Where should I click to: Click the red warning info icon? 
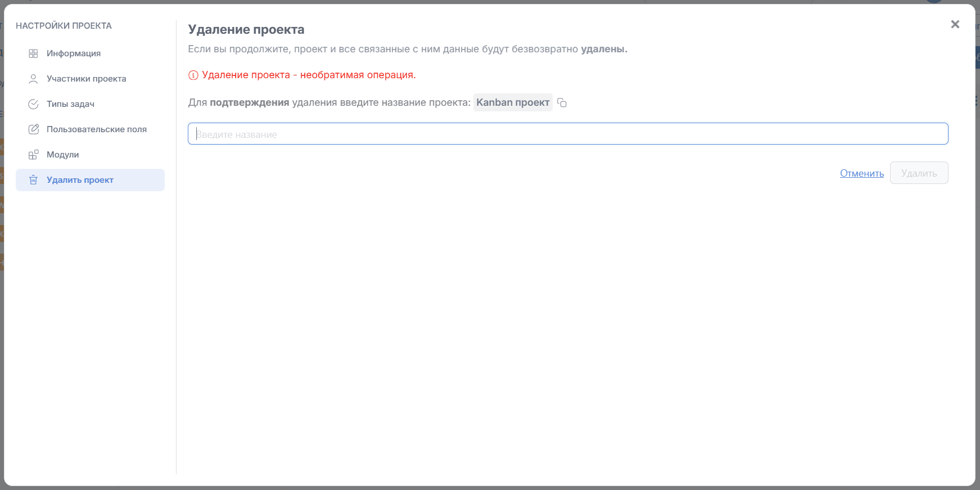pos(193,75)
